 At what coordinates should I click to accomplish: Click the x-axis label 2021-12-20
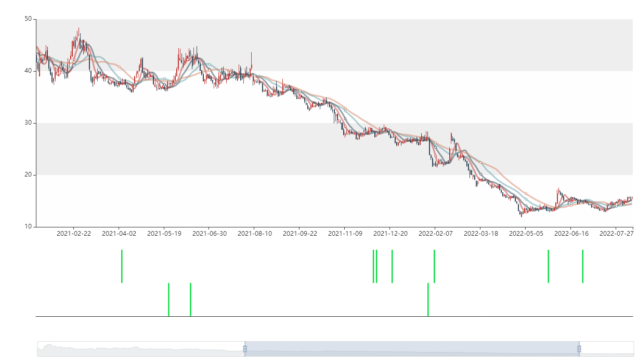coord(390,234)
